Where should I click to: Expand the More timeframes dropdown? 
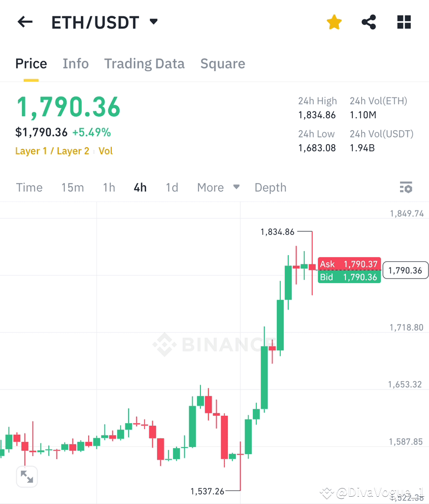[x=218, y=187]
